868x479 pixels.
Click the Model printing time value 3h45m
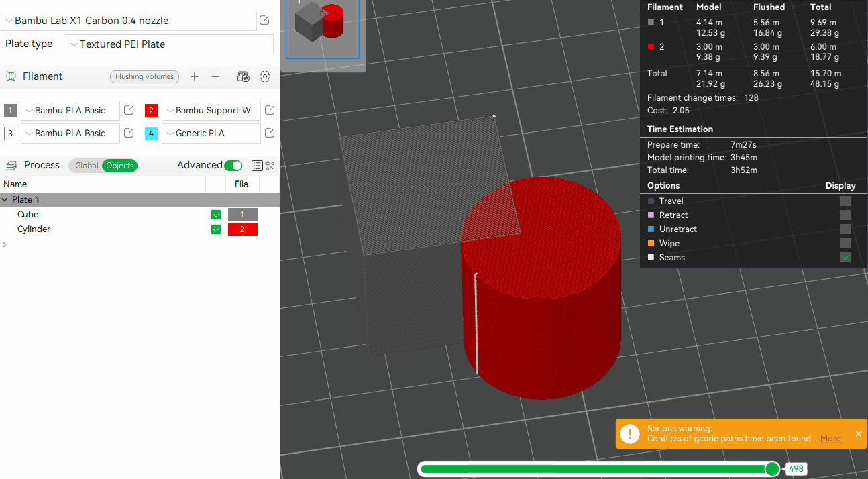click(x=744, y=158)
